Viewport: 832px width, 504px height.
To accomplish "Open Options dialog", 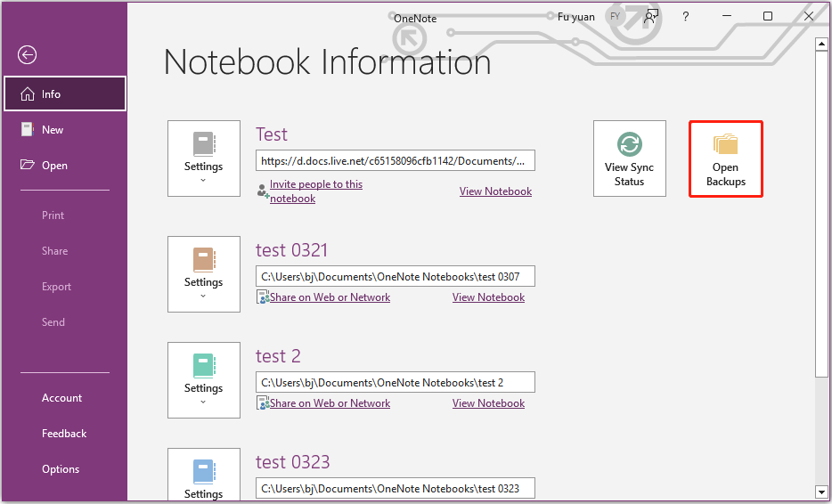I will pos(61,469).
